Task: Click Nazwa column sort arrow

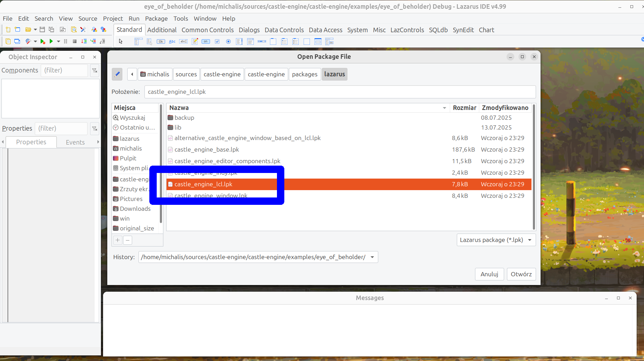Action: pos(445,108)
